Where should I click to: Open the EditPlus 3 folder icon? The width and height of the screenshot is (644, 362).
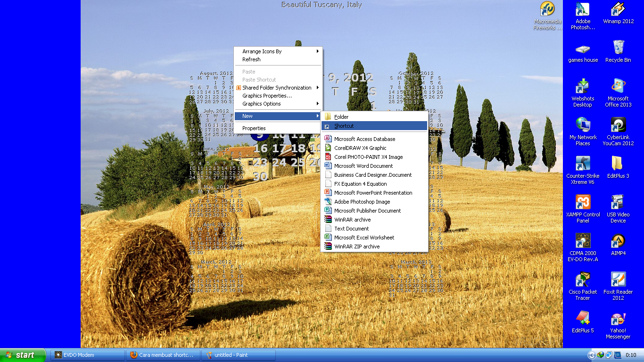tap(618, 167)
